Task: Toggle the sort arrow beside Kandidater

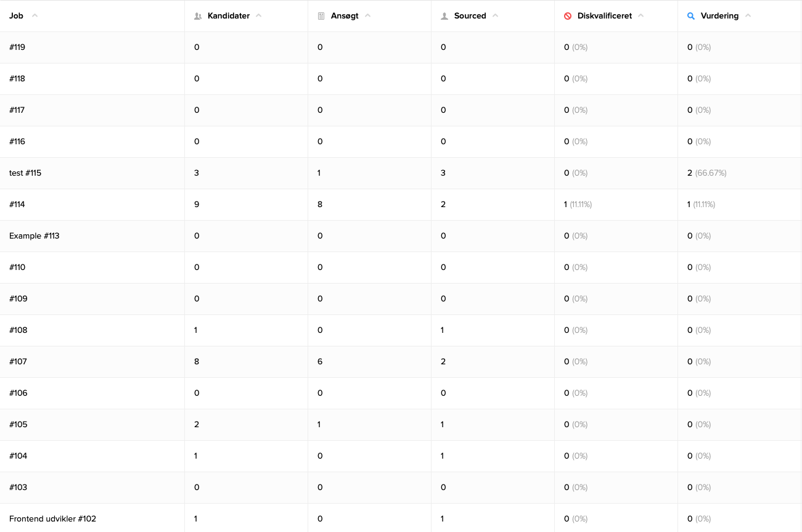Action: (258, 16)
